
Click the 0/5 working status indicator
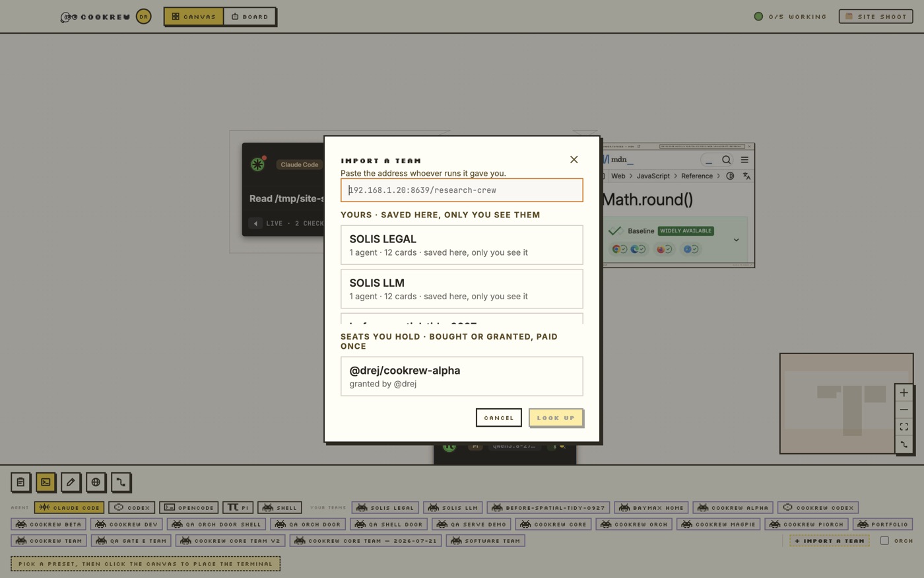pyautogui.click(x=791, y=17)
